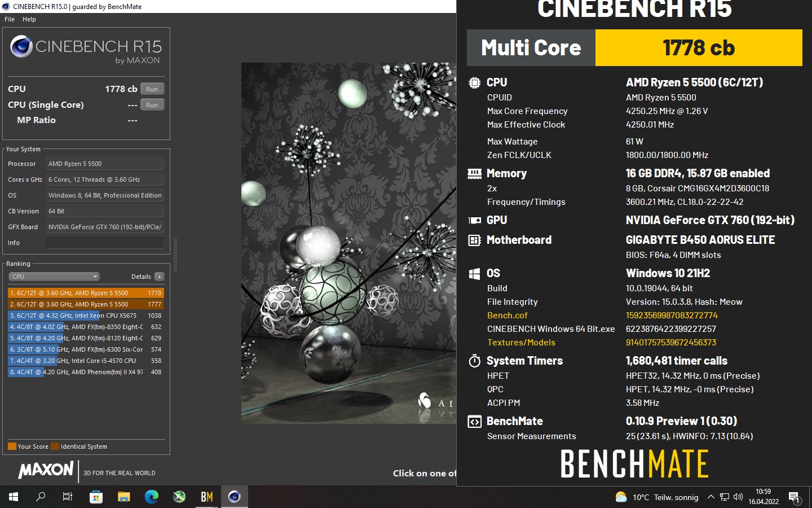The width and height of the screenshot is (812, 508).
Task: Click the BenchMate GPU icon
Action: pyautogui.click(x=474, y=220)
